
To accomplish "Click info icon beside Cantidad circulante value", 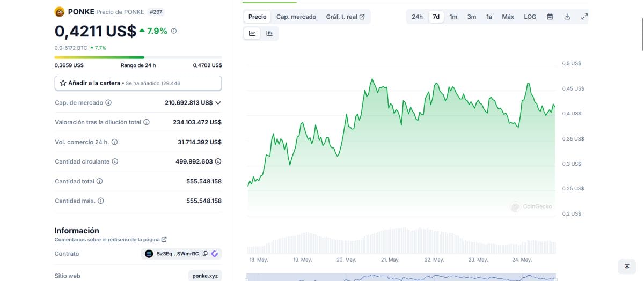I will (218, 161).
